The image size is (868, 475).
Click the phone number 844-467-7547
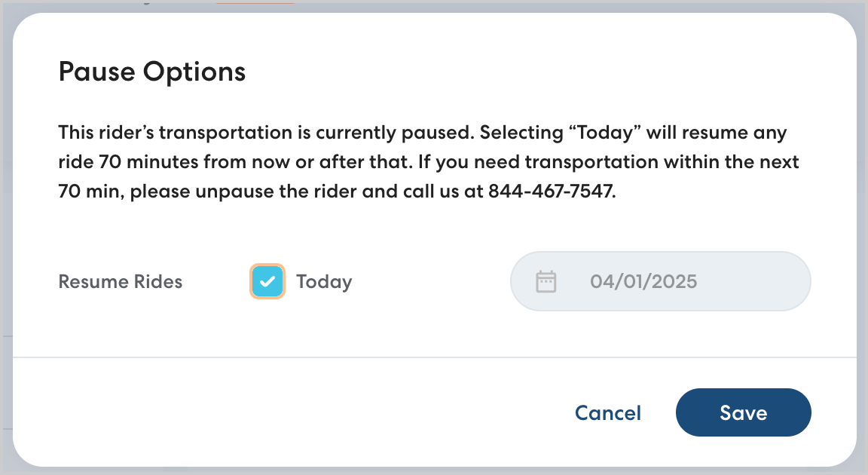552,192
